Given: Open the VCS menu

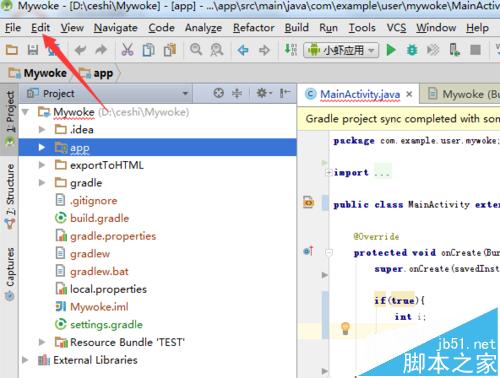Looking at the screenshot, I should point(396,28).
